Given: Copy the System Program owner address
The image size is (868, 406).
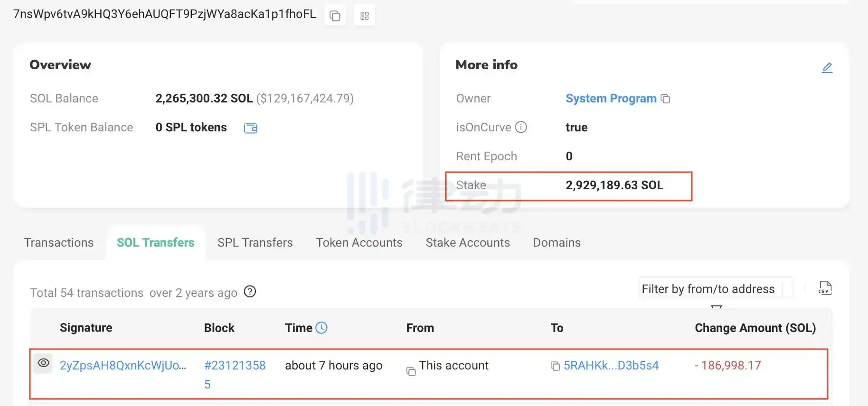Looking at the screenshot, I should 666,99.
